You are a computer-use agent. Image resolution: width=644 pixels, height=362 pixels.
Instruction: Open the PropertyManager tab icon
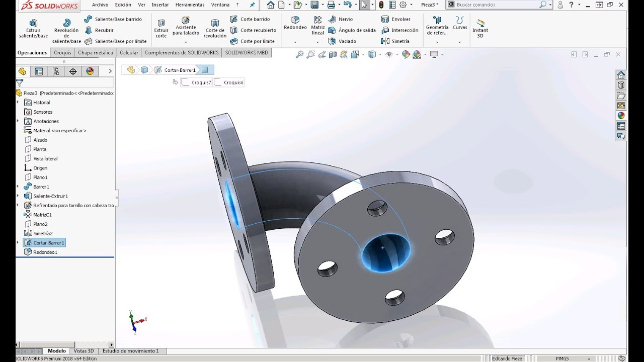(x=39, y=71)
